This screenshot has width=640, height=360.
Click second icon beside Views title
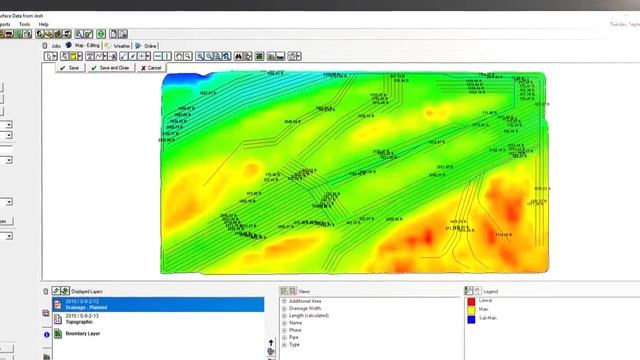click(x=293, y=291)
